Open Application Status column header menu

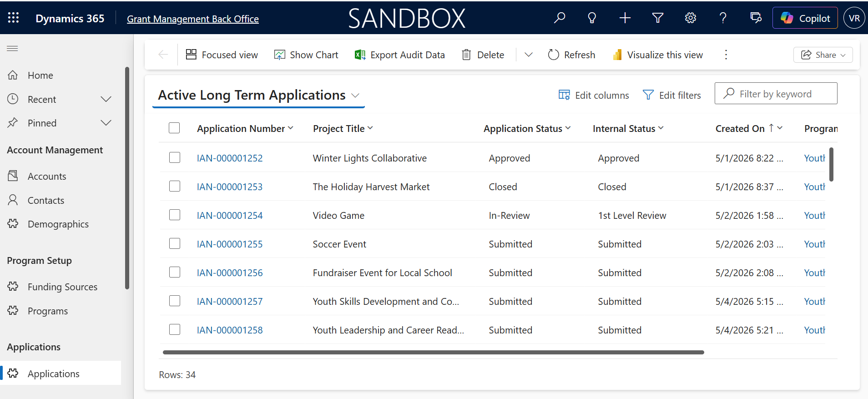pyautogui.click(x=527, y=128)
